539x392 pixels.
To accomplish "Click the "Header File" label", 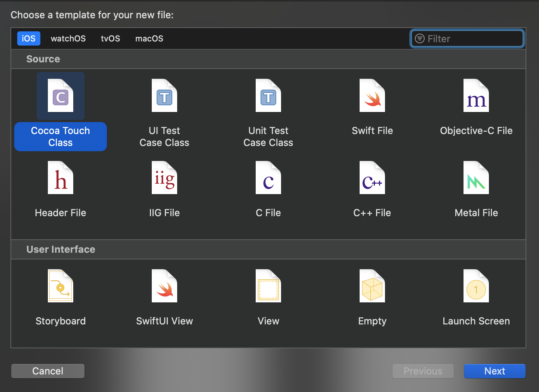I will click(61, 213).
